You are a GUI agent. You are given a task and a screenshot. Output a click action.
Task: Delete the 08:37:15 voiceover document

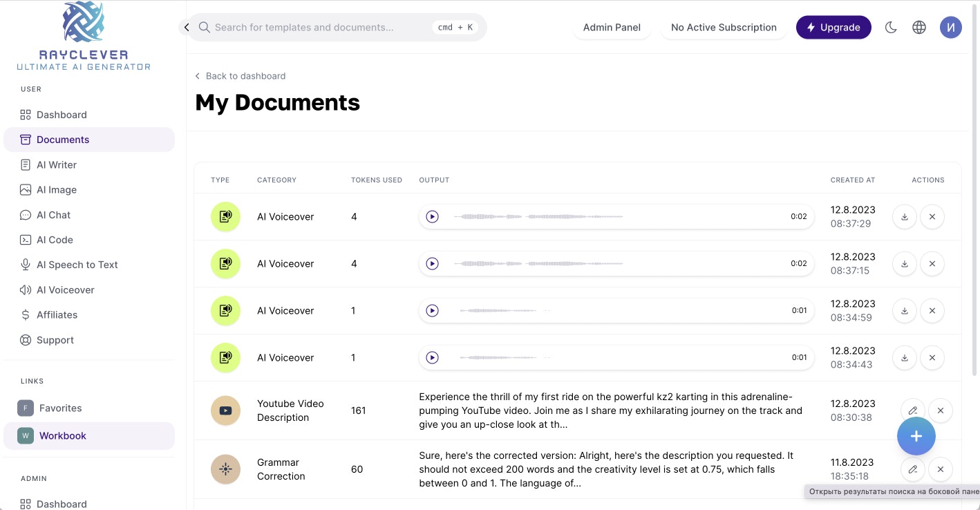[932, 264]
